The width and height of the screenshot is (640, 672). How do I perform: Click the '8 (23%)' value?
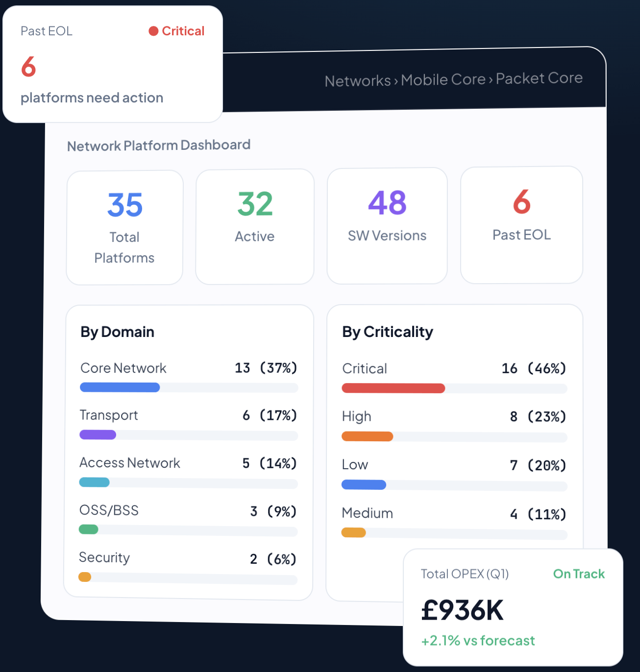(x=538, y=417)
